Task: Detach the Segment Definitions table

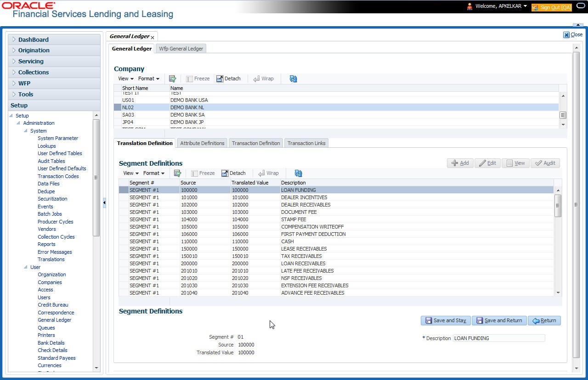Action: pyautogui.click(x=233, y=173)
